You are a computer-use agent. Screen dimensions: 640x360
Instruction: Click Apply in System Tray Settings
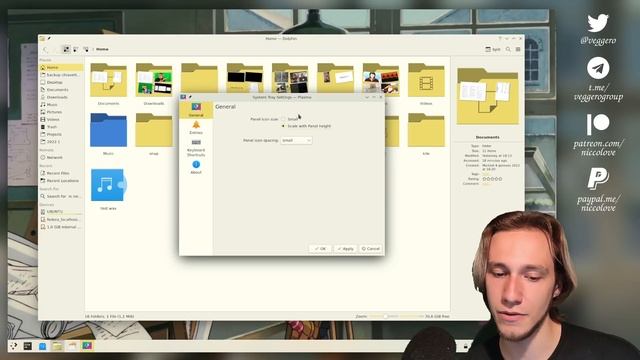tap(345, 249)
